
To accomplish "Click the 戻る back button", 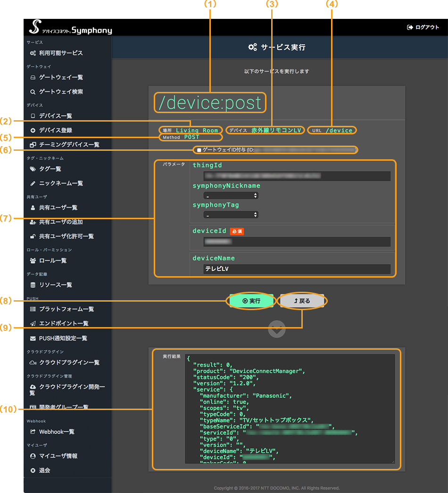I will pos(302,301).
